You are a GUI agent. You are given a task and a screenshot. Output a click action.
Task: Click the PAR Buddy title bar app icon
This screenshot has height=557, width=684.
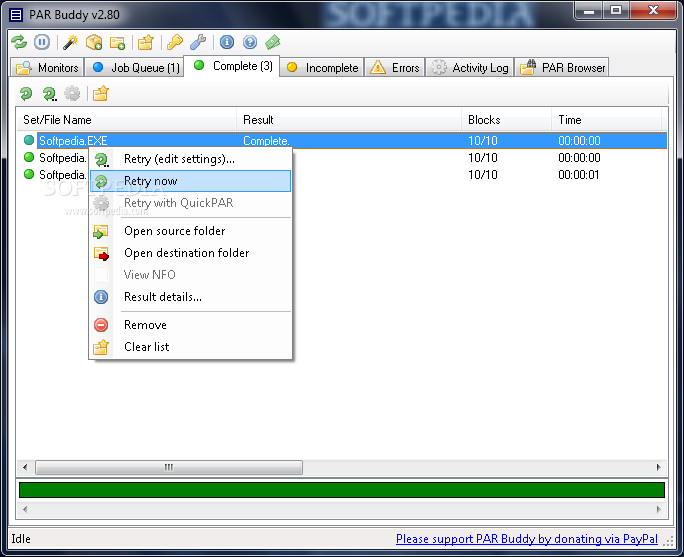[16, 15]
